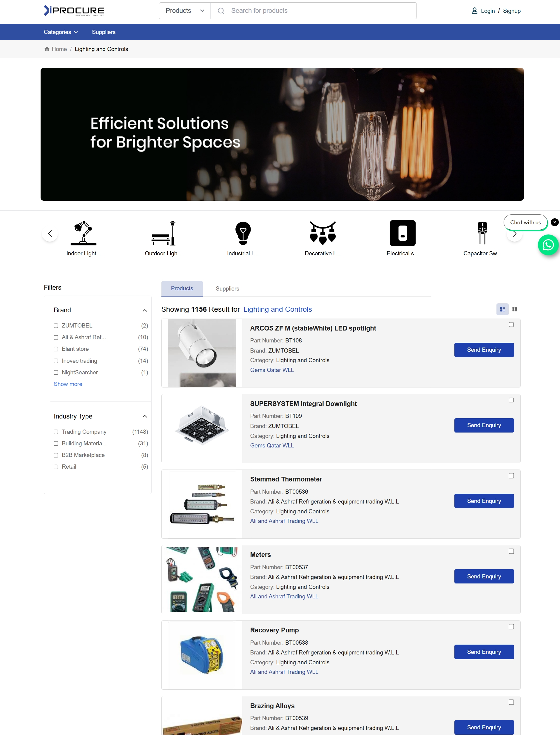Image resolution: width=560 pixels, height=735 pixels.
Task: Dismiss the Chat with us bubble
Action: pos(555,222)
